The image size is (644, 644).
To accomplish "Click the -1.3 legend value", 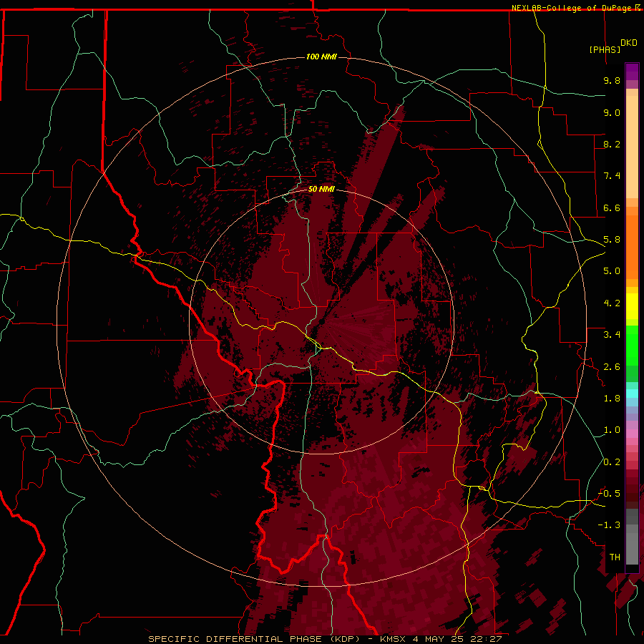I will pos(609,525).
